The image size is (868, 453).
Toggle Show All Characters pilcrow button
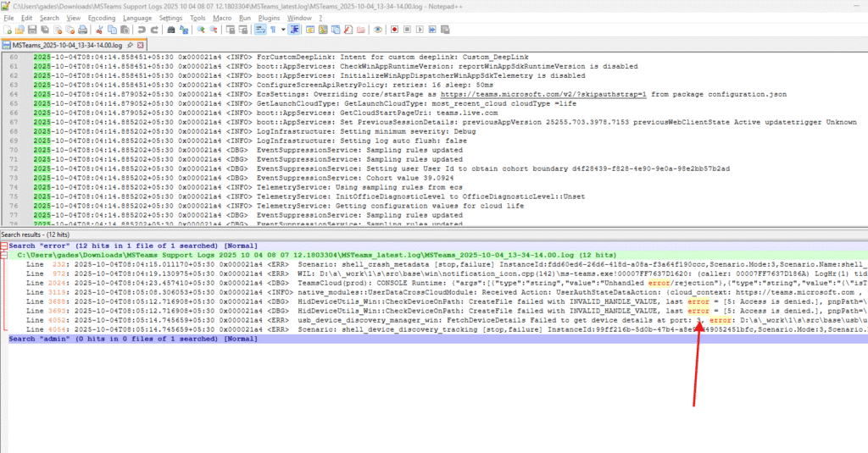[x=272, y=30]
